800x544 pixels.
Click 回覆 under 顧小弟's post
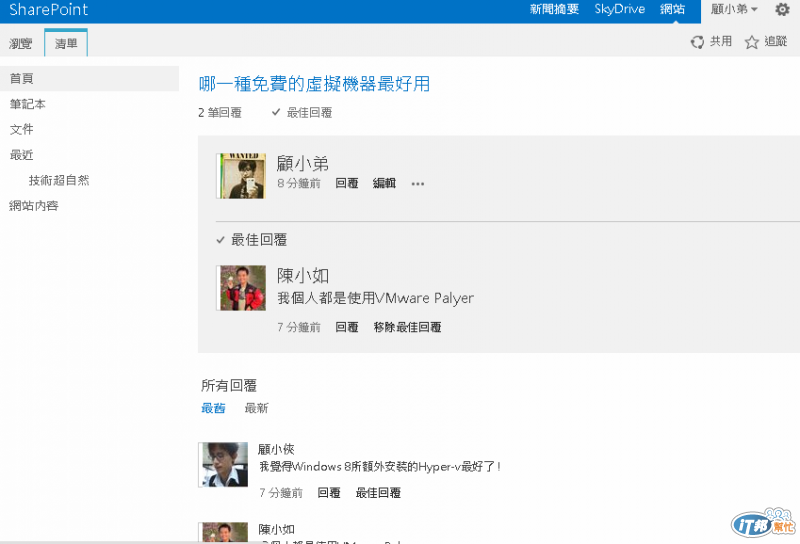coord(347,183)
